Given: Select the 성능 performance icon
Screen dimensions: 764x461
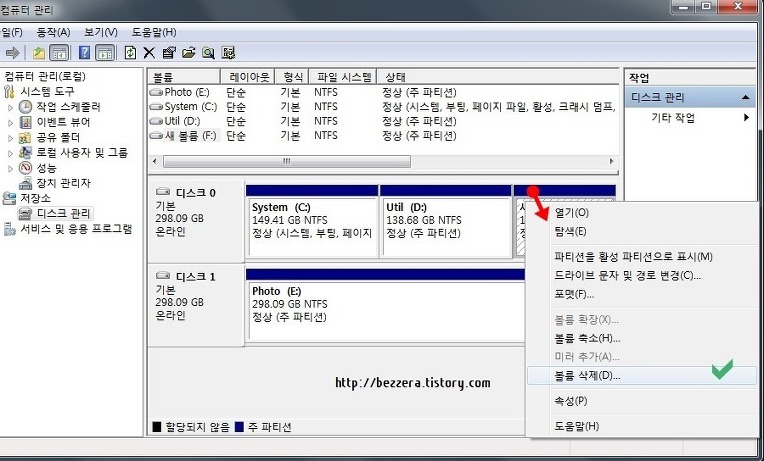Looking at the screenshot, I should click(x=25, y=168).
